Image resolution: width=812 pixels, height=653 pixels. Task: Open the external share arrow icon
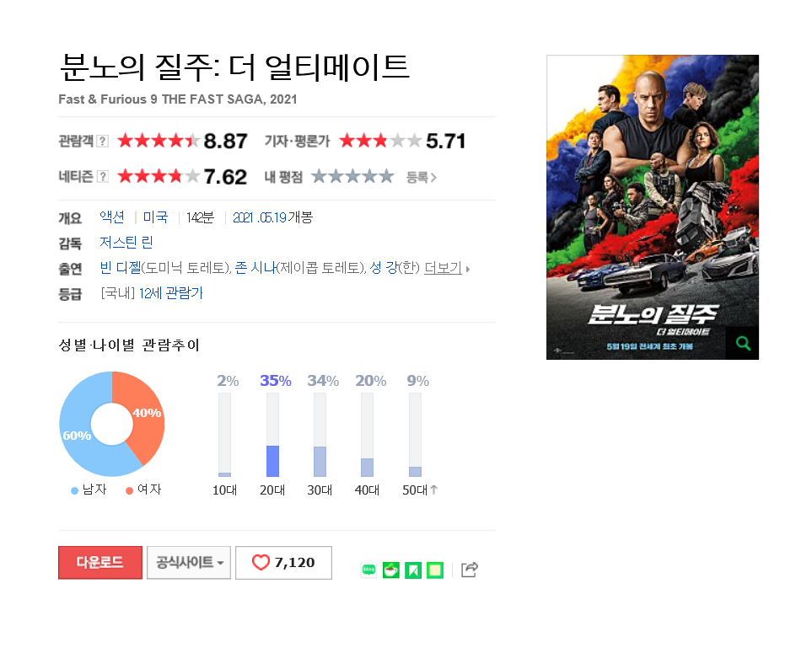pos(469,570)
